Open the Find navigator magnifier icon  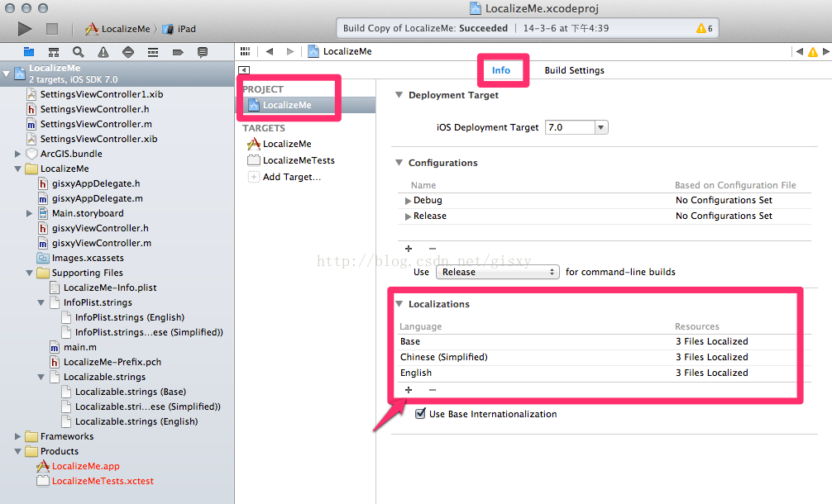79,52
